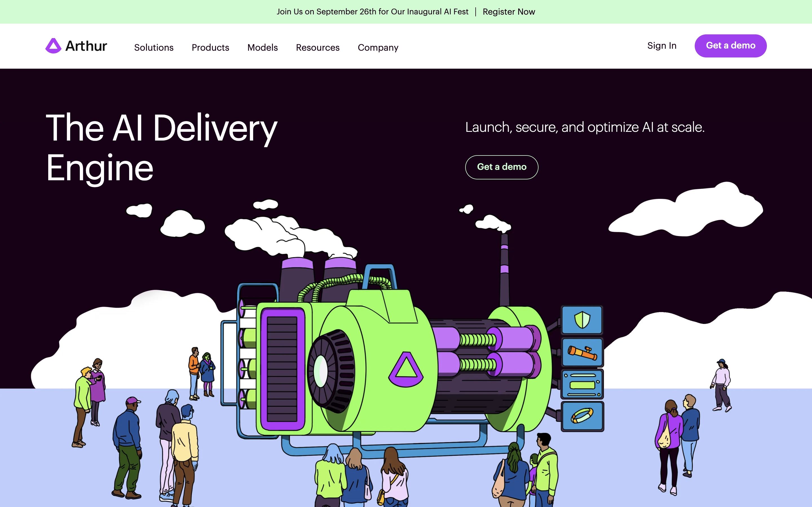
Task: Expand the Products navigation menu
Action: [x=210, y=48]
